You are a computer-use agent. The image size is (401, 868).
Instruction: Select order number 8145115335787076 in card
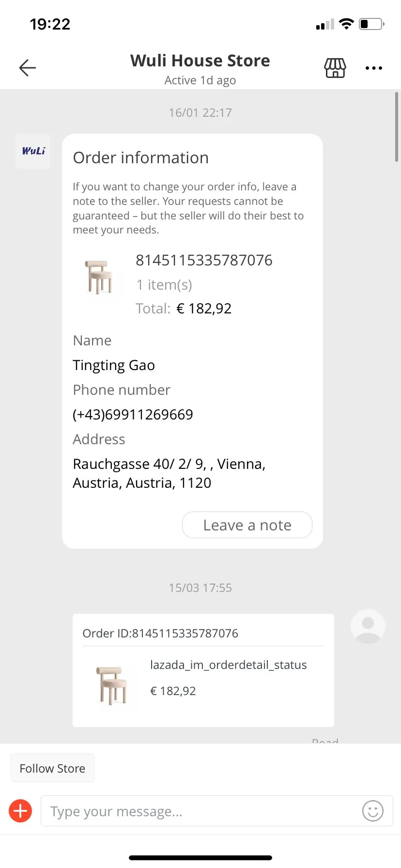pyautogui.click(x=204, y=260)
